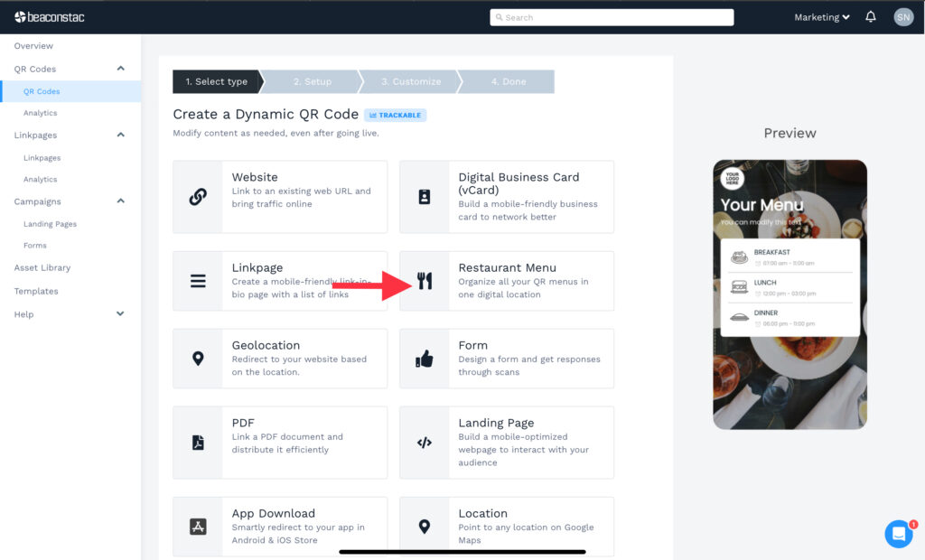The height and width of the screenshot is (560, 925).
Task: Expand the Help sidebar section
Action: (119, 313)
